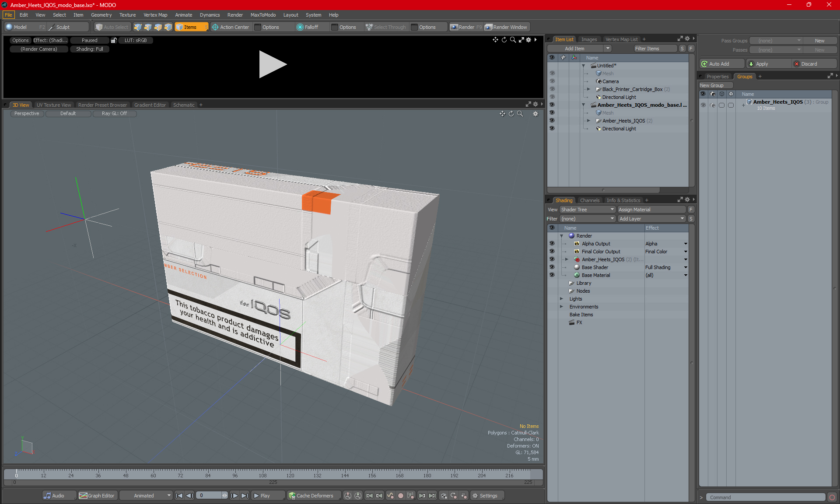Switch to Sculpt mode
The height and width of the screenshot is (504, 840).
(68, 27)
